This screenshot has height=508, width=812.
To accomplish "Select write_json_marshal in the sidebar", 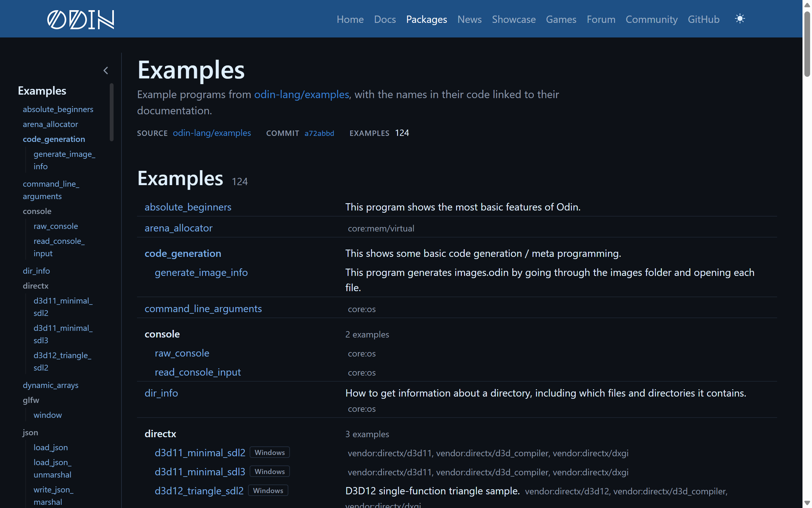I will [x=53, y=496].
